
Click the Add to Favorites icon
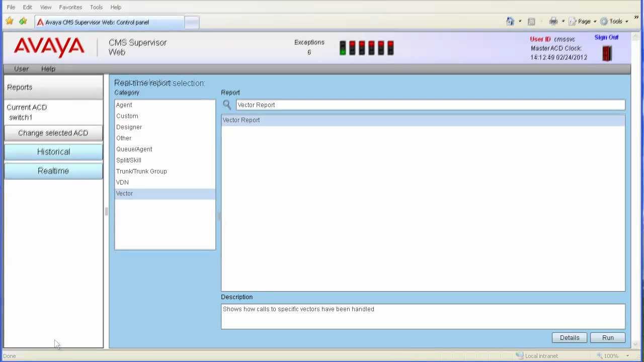pos(23,21)
